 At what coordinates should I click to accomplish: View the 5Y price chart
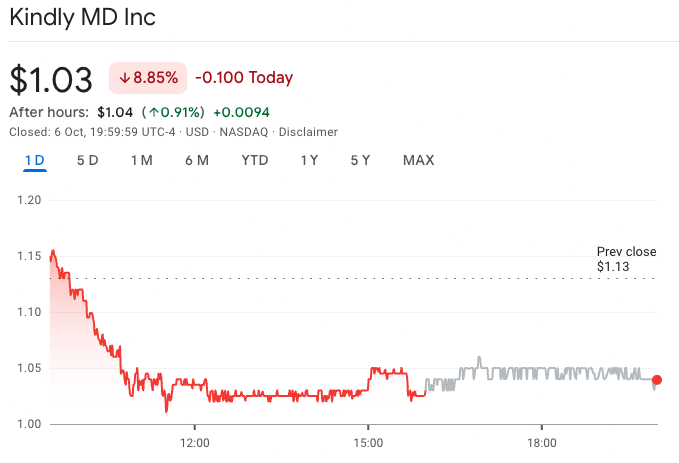(360, 160)
